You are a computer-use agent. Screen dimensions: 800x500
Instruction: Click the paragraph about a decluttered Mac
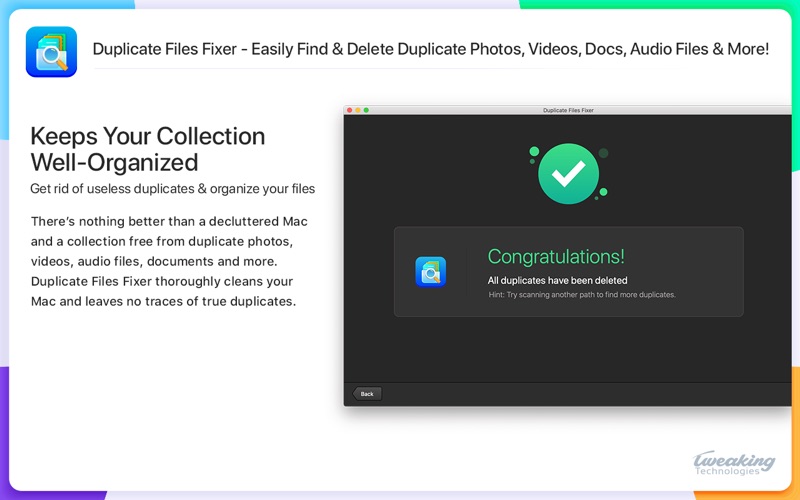(x=169, y=261)
